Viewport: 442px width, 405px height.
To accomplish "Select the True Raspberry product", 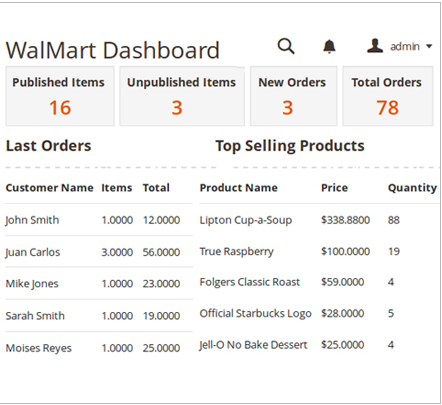I will click(x=236, y=252).
